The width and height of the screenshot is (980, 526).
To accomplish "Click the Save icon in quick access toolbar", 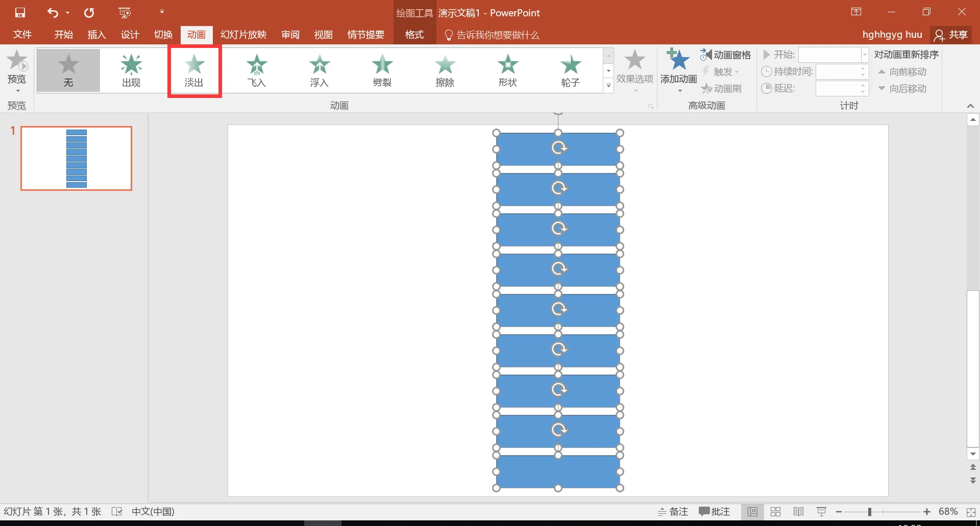I will [20, 13].
